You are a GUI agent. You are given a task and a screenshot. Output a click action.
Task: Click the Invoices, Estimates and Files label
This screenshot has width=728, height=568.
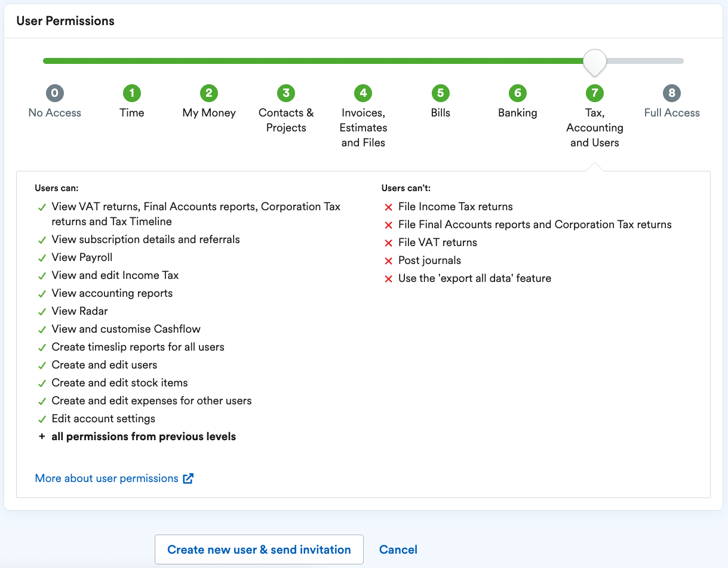[x=363, y=128]
